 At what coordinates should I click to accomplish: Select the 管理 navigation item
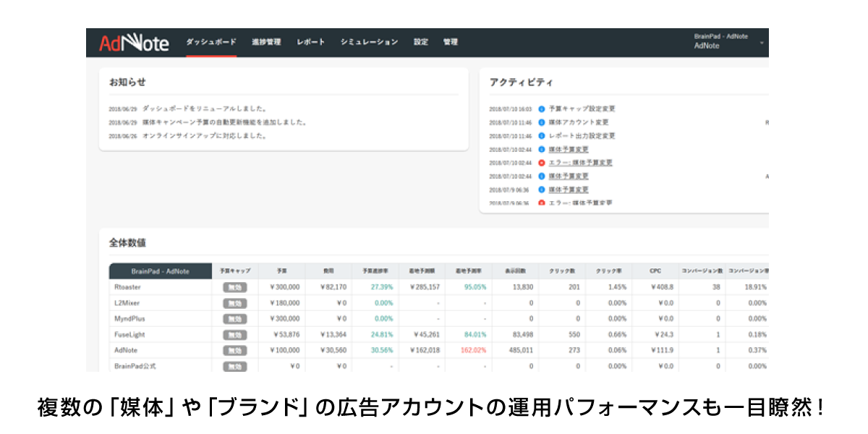pyautogui.click(x=450, y=42)
